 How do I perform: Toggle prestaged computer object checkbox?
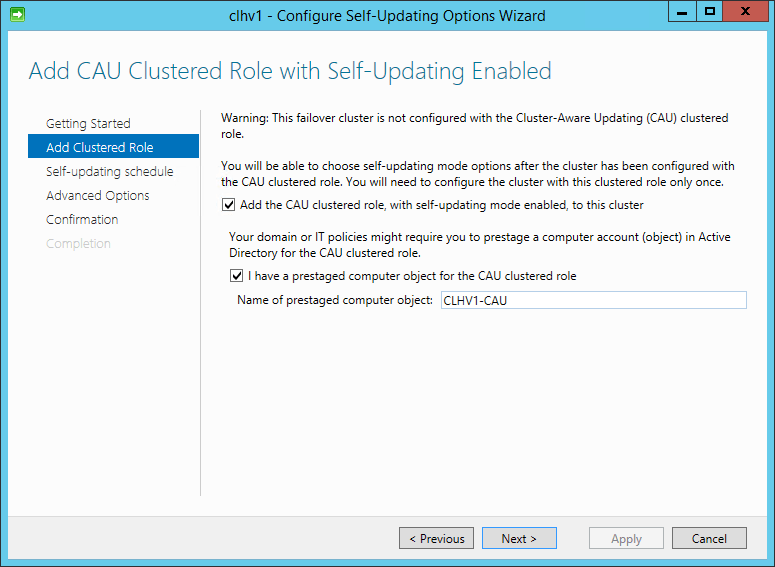tap(236, 276)
